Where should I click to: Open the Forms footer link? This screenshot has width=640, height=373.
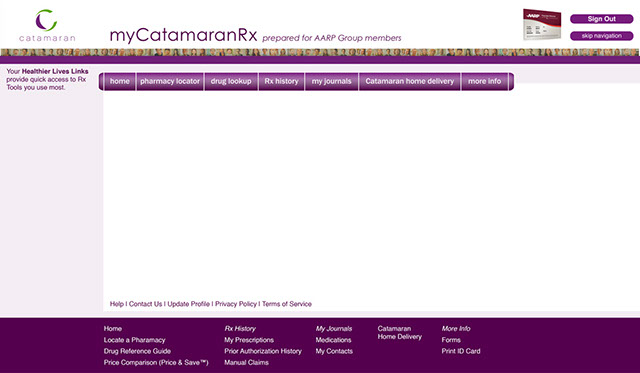(x=451, y=340)
